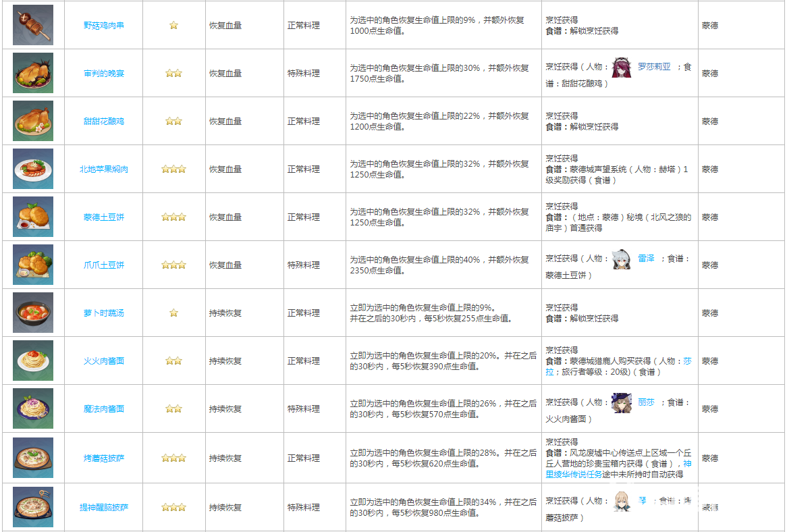Viewport: 787px width, 532px height.
Task: Click Lisa's character avatar portrait
Action: coord(621,402)
